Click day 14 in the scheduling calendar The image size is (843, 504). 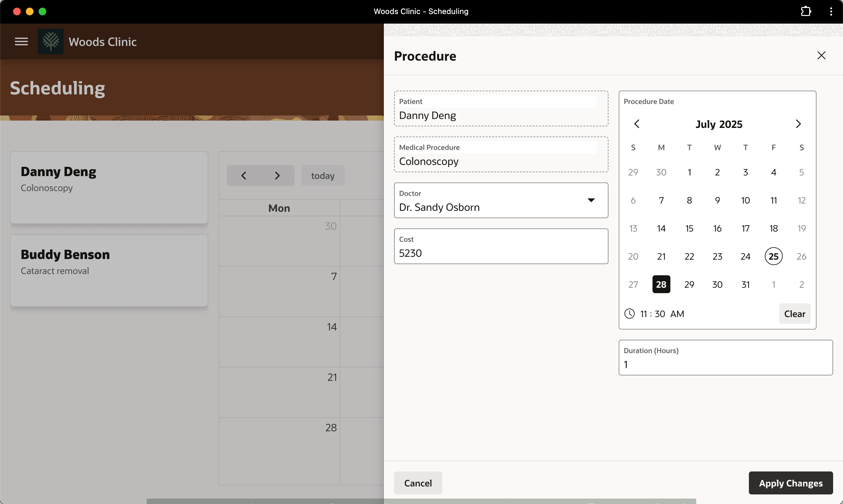[332, 327]
